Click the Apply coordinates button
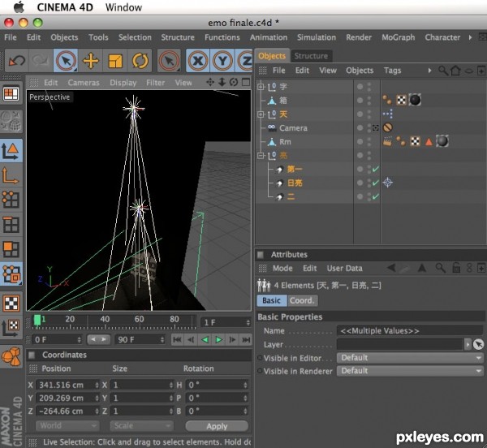Screen dimensions: 487x448 click(217, 426)
